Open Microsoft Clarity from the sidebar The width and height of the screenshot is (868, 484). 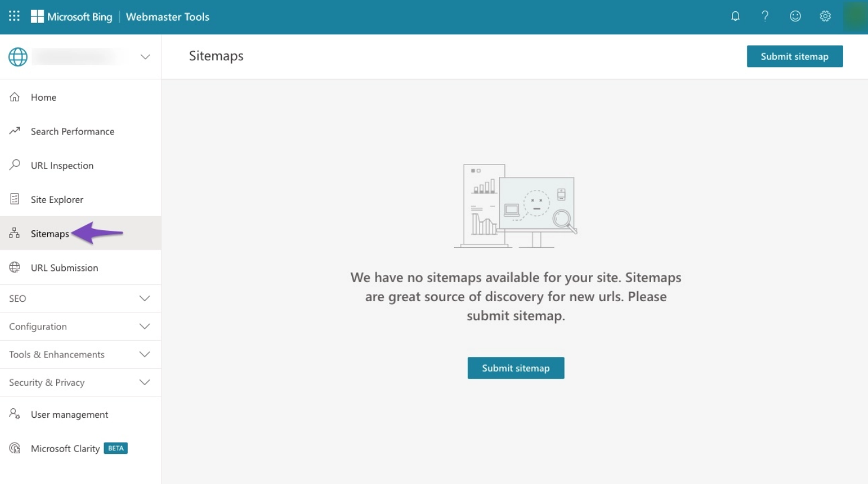(x=65, y=448)
